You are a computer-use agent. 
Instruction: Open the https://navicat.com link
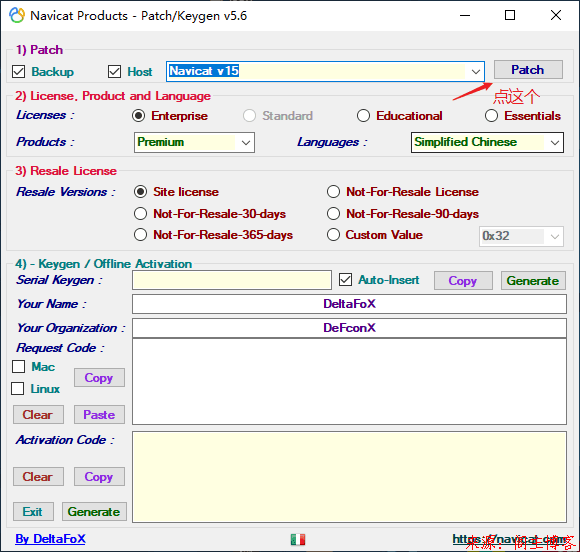point(509,539)
